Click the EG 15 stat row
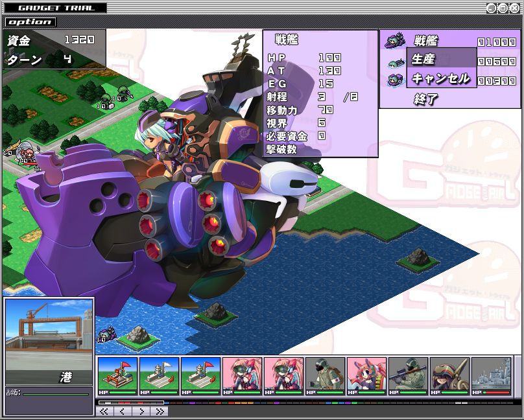The height and width of the screenshot is (420, 524). pyautogui.click(x=301, y=84)
